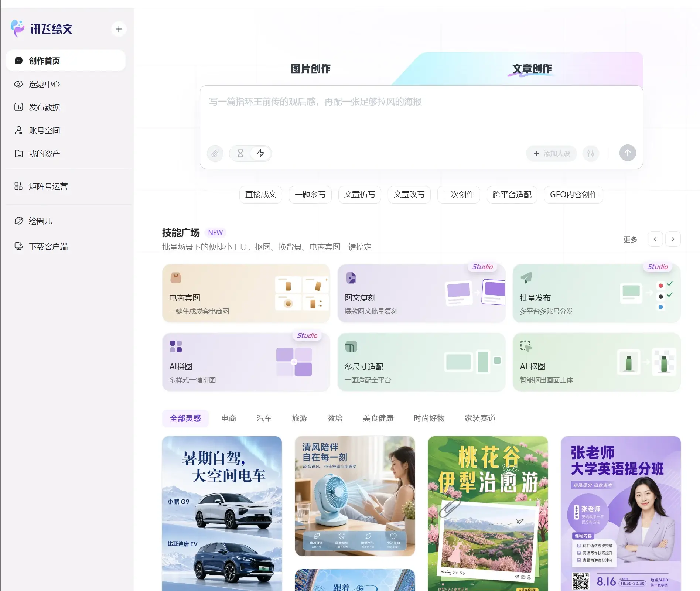700x591 pixels.
Task: Click the 更多 link in 技能广场
Action: pos(630,239)
